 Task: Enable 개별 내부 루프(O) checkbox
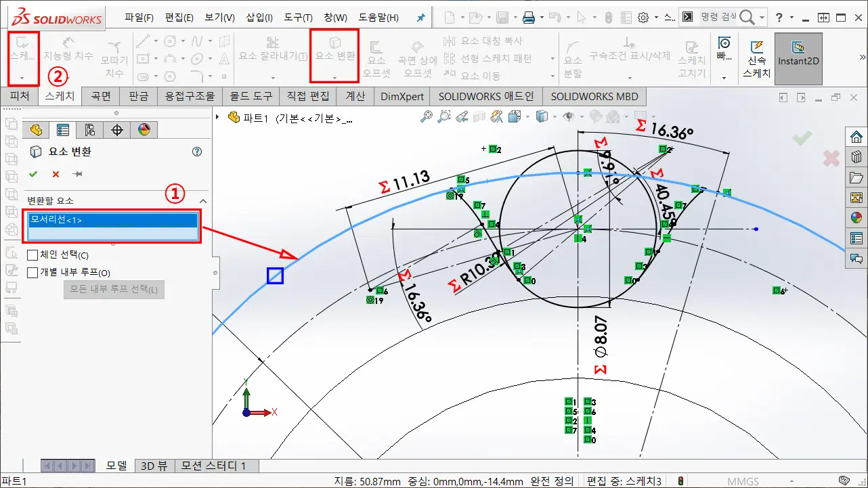[x=32, y=272]
